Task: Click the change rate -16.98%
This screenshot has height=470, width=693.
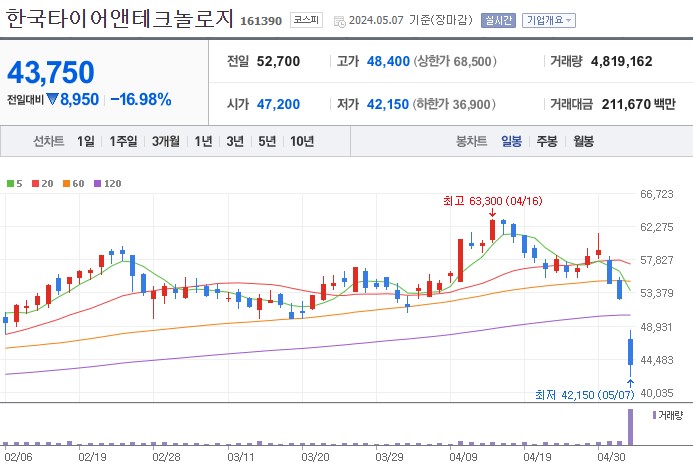Action: [141, 99]
